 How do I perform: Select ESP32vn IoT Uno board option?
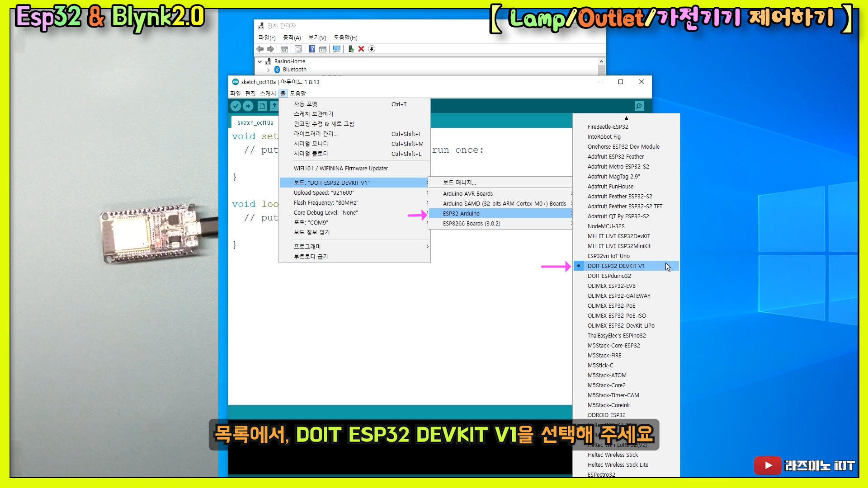(608, 256)
